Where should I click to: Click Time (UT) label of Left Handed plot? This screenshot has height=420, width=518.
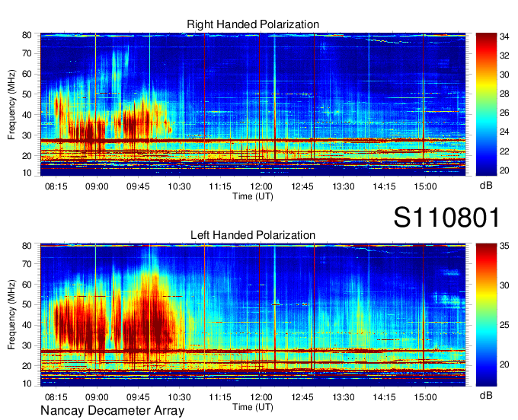pos(253,407)
